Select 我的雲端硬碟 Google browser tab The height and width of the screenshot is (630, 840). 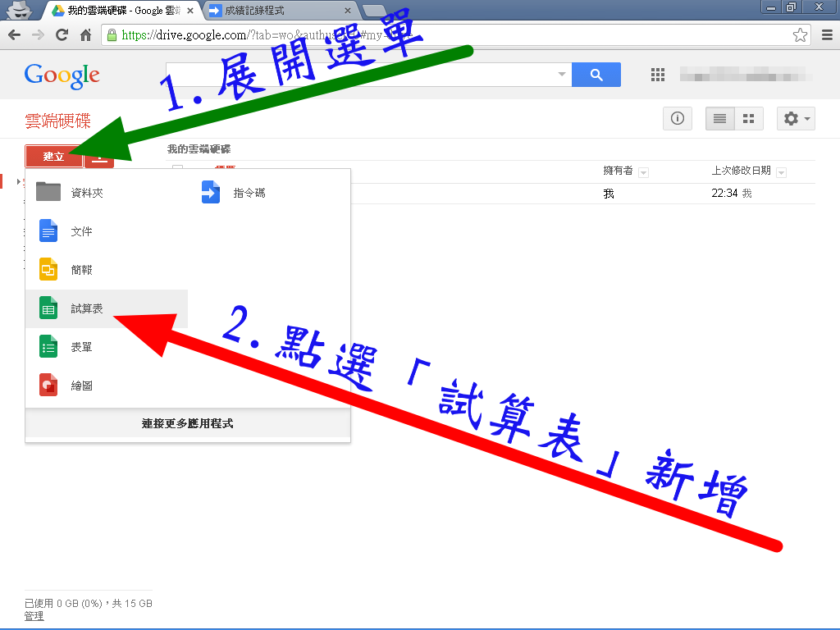pyautogui.click(x=124, y=10)
